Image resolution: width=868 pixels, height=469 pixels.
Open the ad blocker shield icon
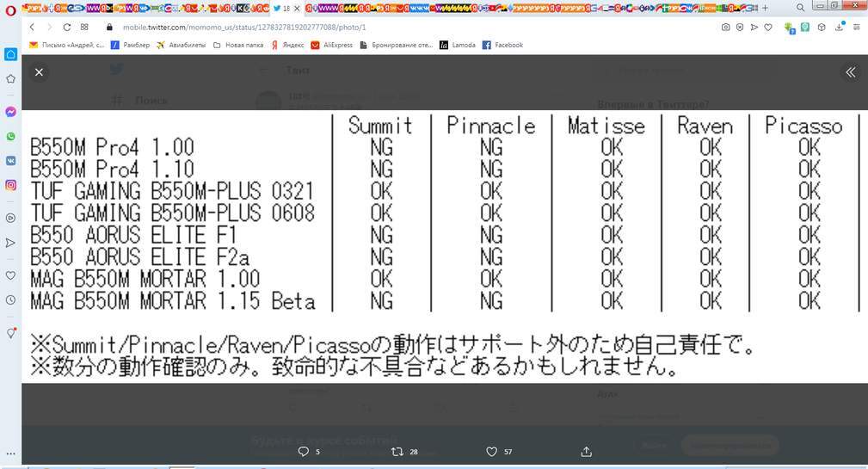740,28
